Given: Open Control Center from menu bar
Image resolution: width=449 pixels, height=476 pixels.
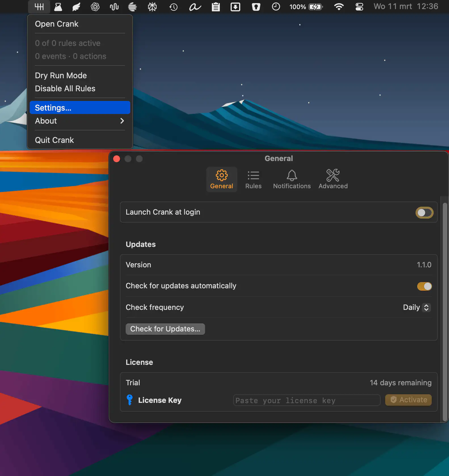Looking at the screenshot, I should coord(359,7).
